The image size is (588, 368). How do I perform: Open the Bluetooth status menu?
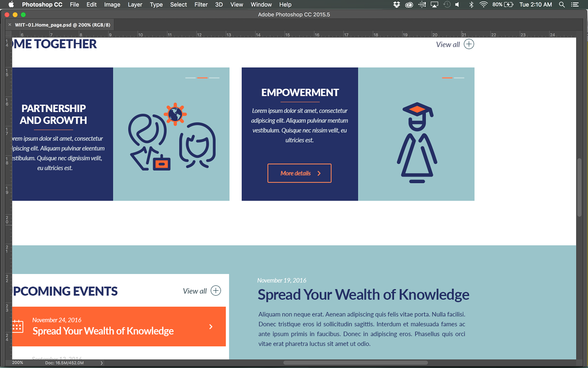pyautogui.click(x=471, y=5)
